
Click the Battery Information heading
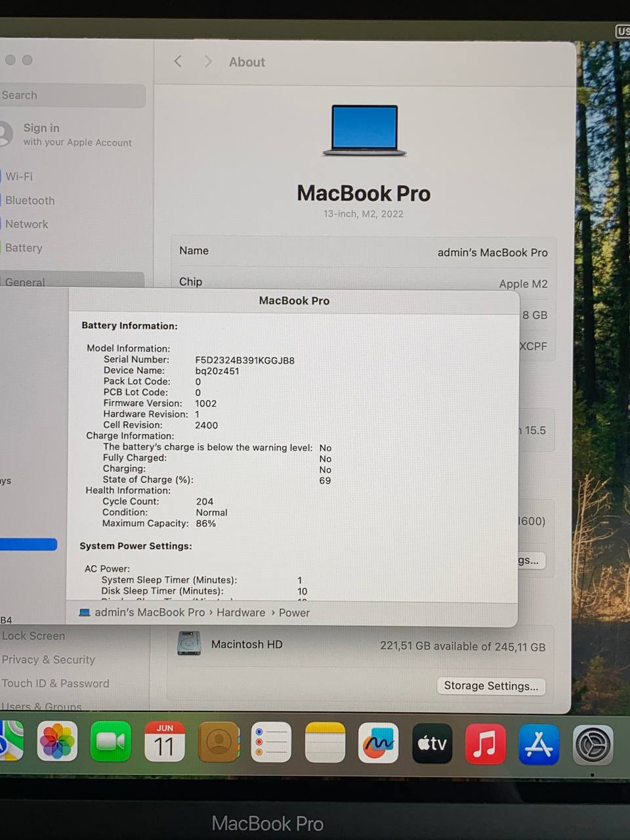coord(129,325)
